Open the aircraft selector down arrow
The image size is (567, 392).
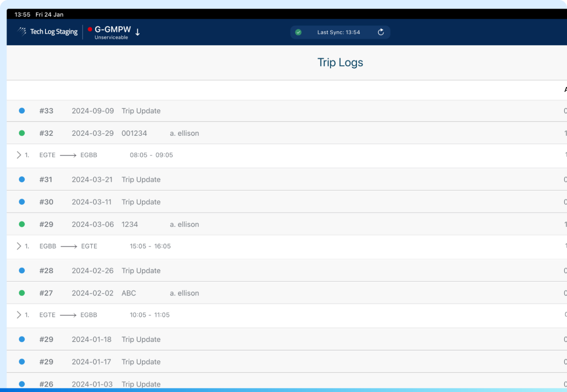tap(137, 32)
